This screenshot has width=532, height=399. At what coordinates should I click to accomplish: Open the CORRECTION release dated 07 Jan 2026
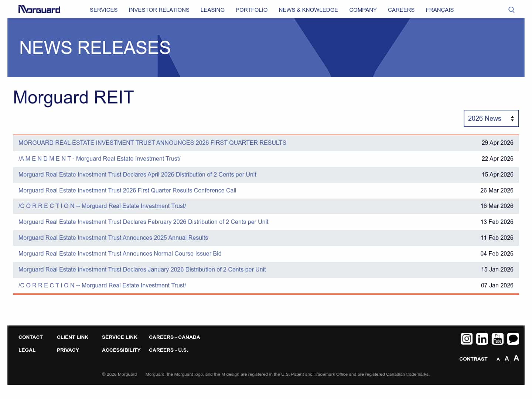pyautogui.click(x=102, y=286)
